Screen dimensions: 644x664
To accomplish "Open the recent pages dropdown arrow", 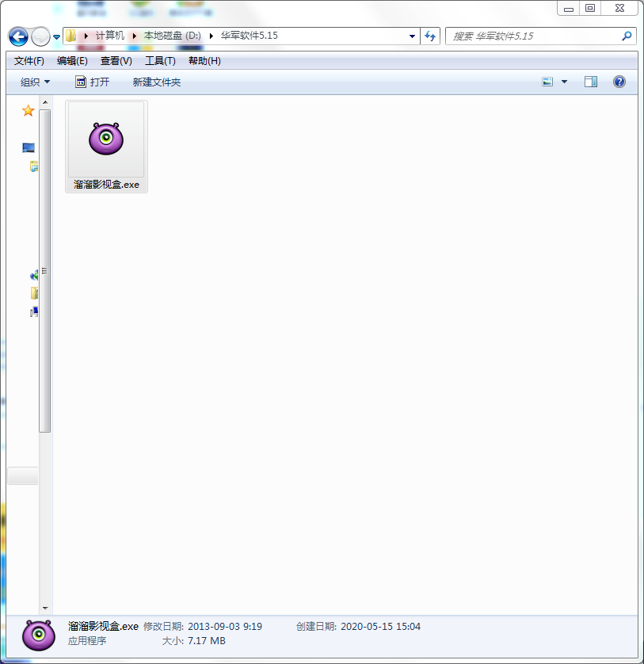I will pos(57,36).
